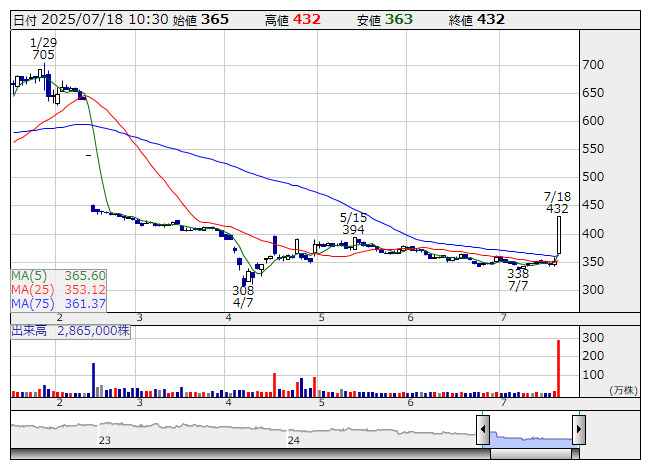Viewport: 653px width, 470px height.
Task: Click the 7/18 tall red volume bar
Action: tap(558, 368)
